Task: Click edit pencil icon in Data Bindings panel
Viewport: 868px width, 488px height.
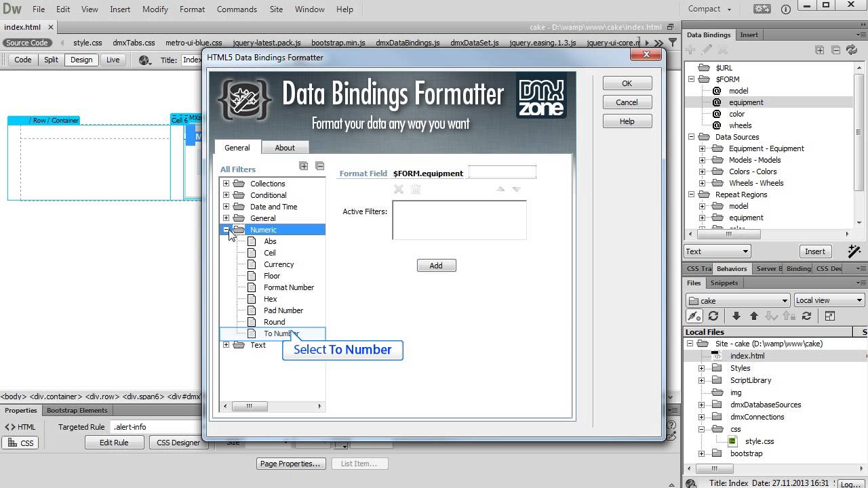Action: (x=707, y=49)
